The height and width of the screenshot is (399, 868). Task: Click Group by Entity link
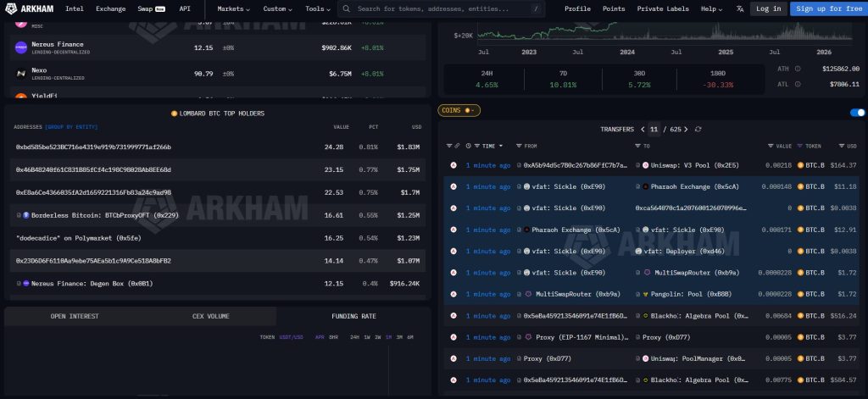70,126
